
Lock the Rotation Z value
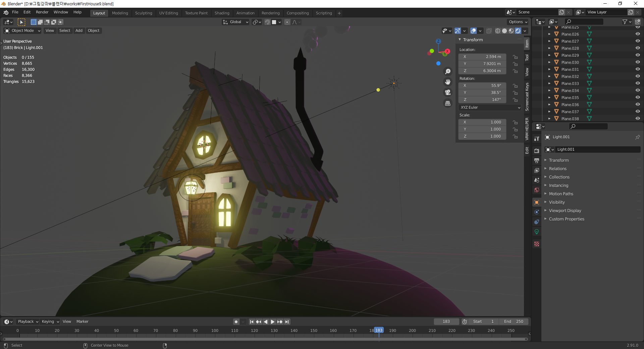tap(515, 100)
